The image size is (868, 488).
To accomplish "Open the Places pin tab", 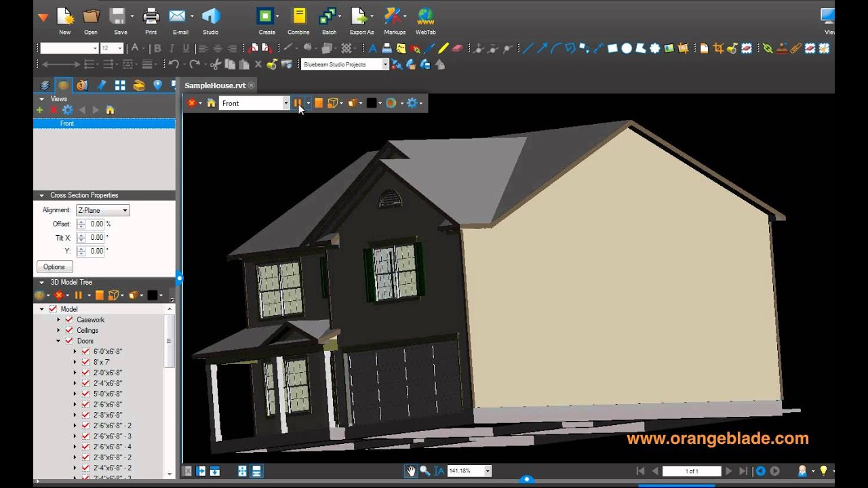I will (158, 85).
